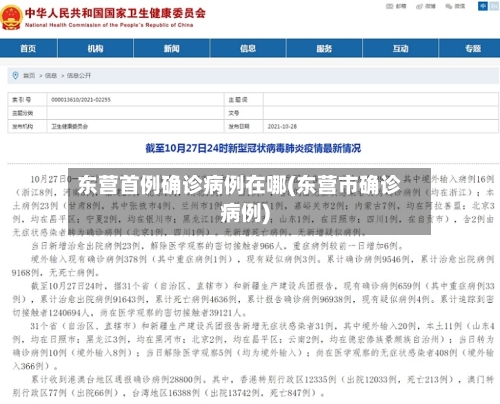
Task: Click the 卫生健康委员会 publisher value
Action: tap(69, 126)
